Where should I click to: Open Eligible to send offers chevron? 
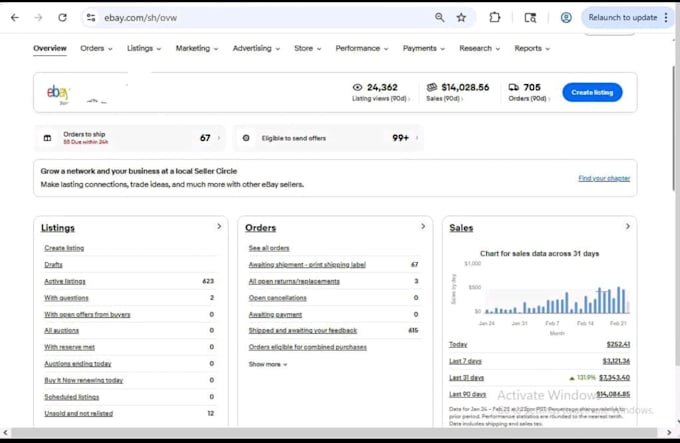point(417,138)
